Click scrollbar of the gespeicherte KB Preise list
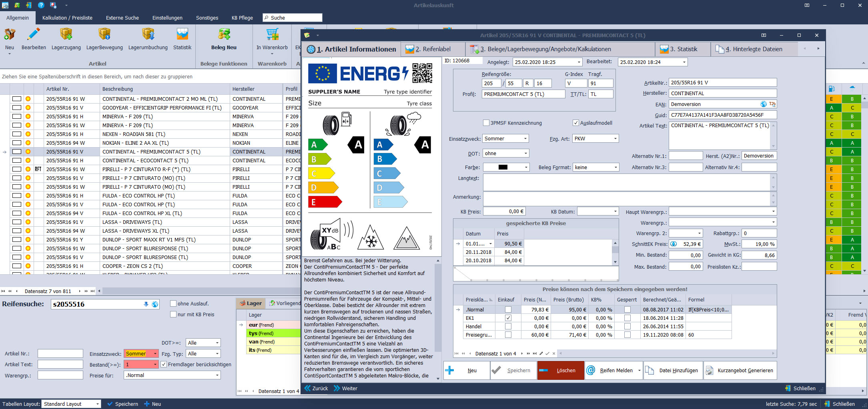 coord(615,252)
